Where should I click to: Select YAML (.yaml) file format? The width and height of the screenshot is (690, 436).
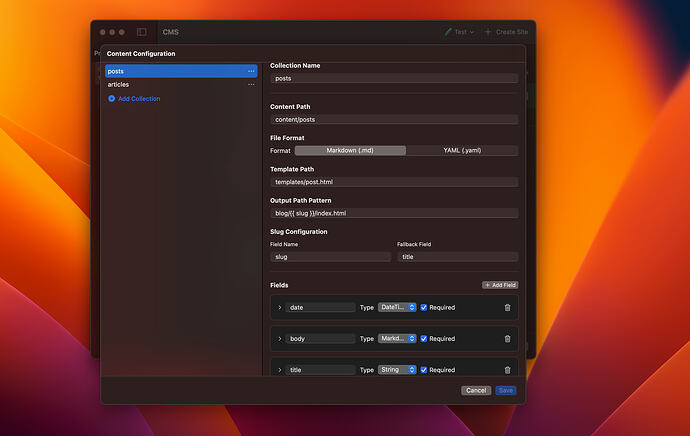tap(462, 150)
